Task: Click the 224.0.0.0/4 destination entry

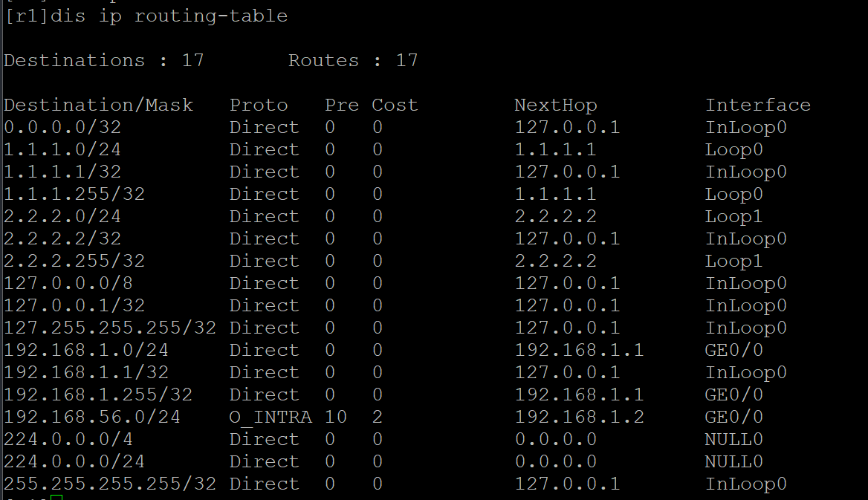Action: [x=68, y=439]
